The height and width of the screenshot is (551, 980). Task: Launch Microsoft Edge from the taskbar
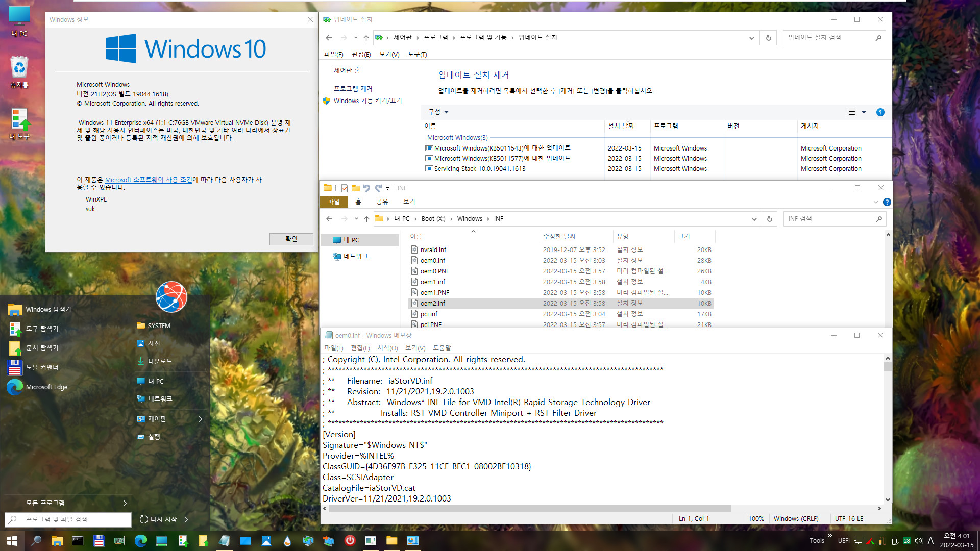tap(140, 541)
